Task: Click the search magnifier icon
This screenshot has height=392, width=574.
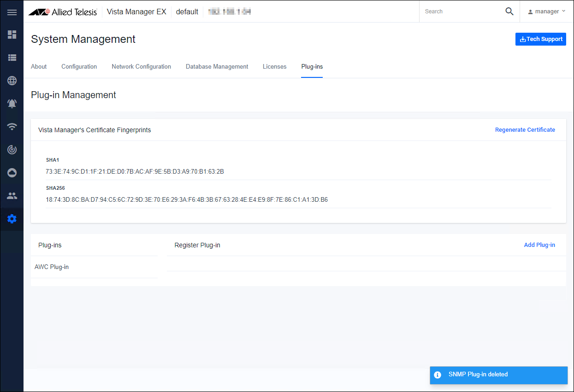Action: [509, 12]
